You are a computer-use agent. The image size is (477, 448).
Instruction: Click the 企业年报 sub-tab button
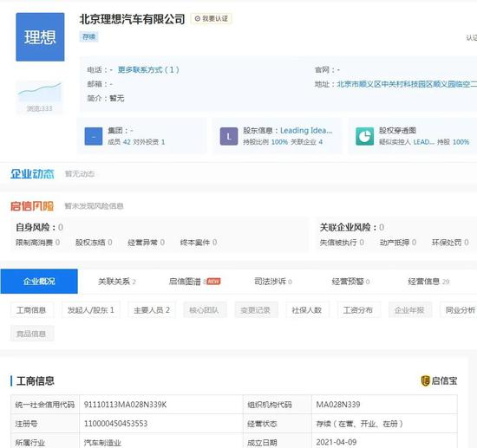409,310
